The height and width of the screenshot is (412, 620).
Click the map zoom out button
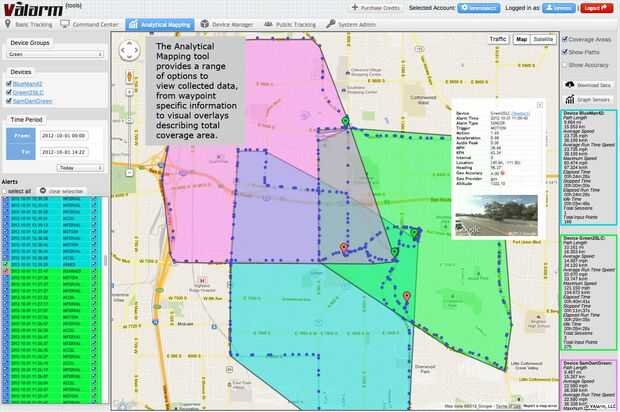(129, 173)
